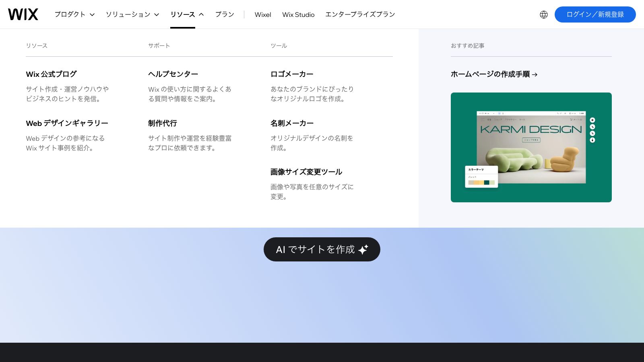Open ロゴメーカー tool

[292, 74]
